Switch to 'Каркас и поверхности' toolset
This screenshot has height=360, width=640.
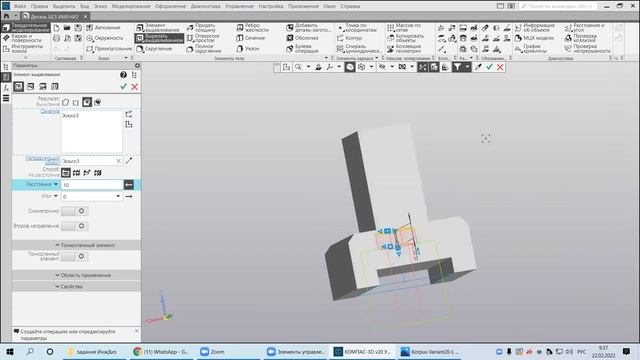click(23, 38)
